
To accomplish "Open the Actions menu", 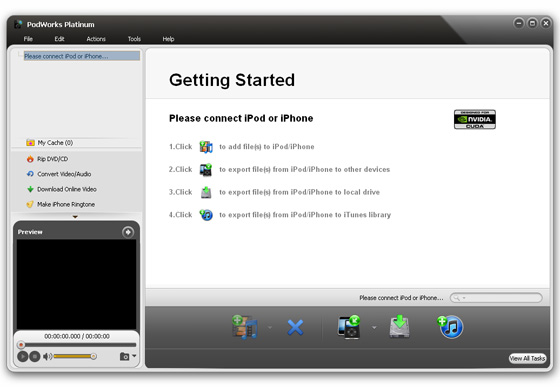I will tap(96, 39).
